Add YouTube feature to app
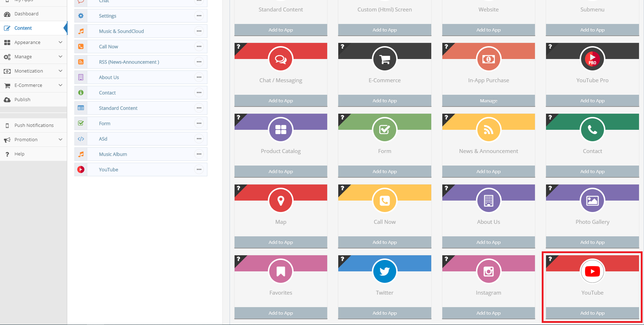644x325 pixels. click(x=593, y=313)
